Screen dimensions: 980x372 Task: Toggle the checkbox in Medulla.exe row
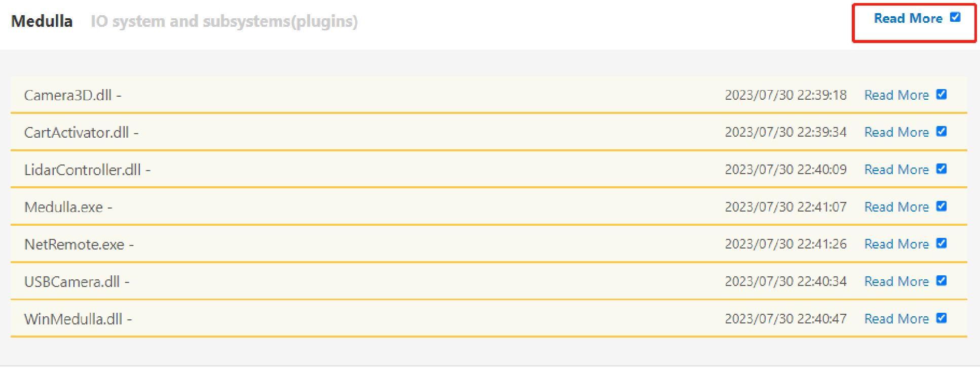[941, 206]
